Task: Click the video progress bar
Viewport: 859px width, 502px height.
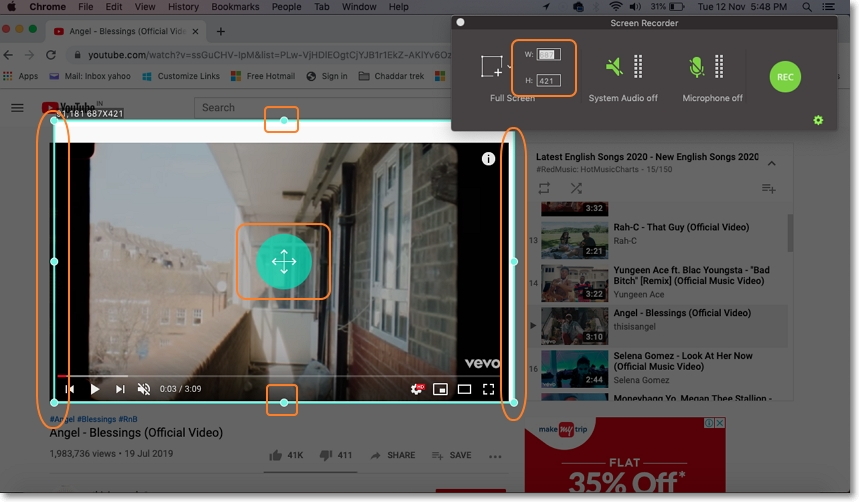Action: pos(280,376)
